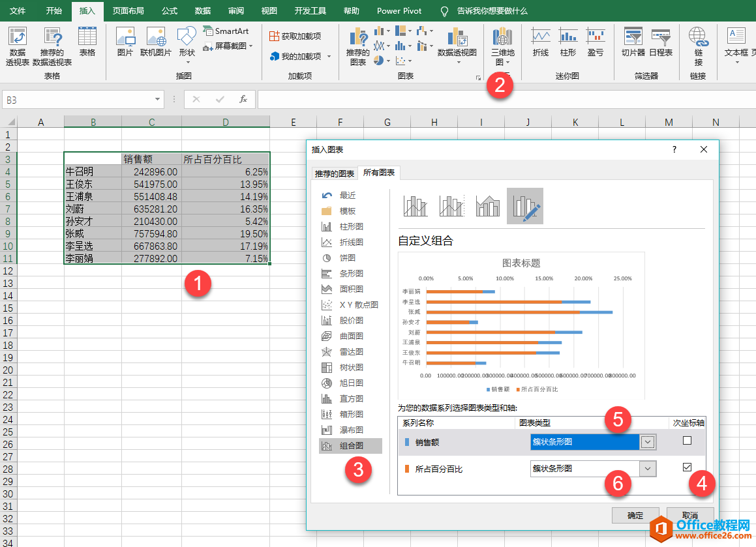756x547 pixels.
Task: Switch to the Formulas (公式) tab
Action: (169, 10)
